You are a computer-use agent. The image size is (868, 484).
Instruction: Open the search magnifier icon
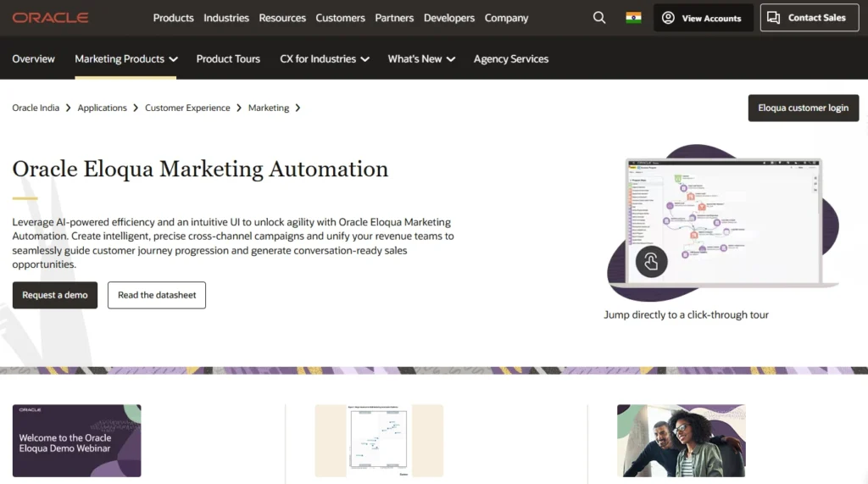click(599, 18)
